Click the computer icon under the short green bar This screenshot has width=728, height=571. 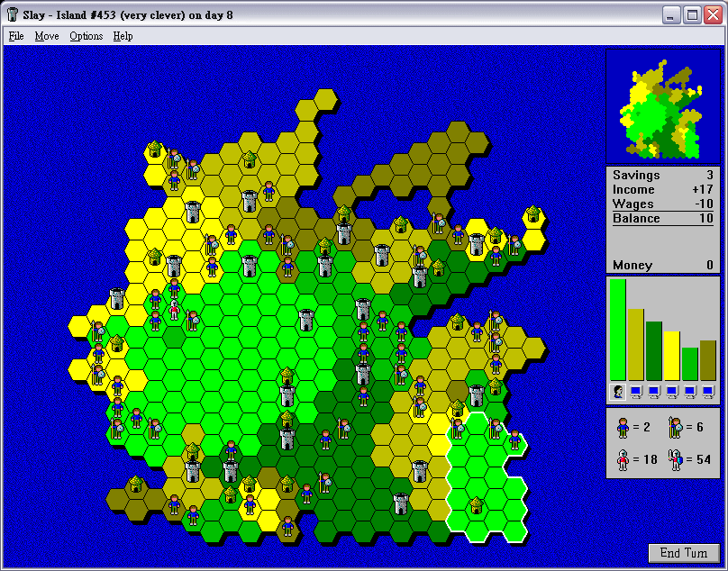coord(690,393)
